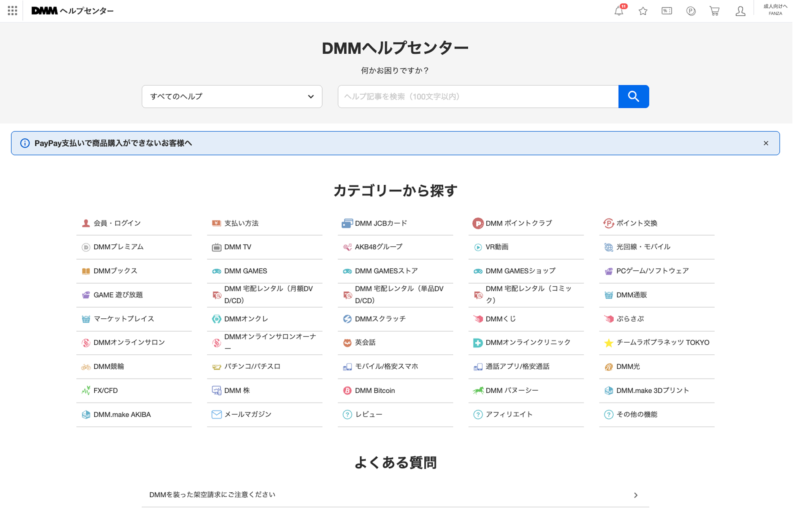This screenshot has width=794, height=532.
Task: Expand the すべてのヘルプ dropdown
Action: (232, 97)
